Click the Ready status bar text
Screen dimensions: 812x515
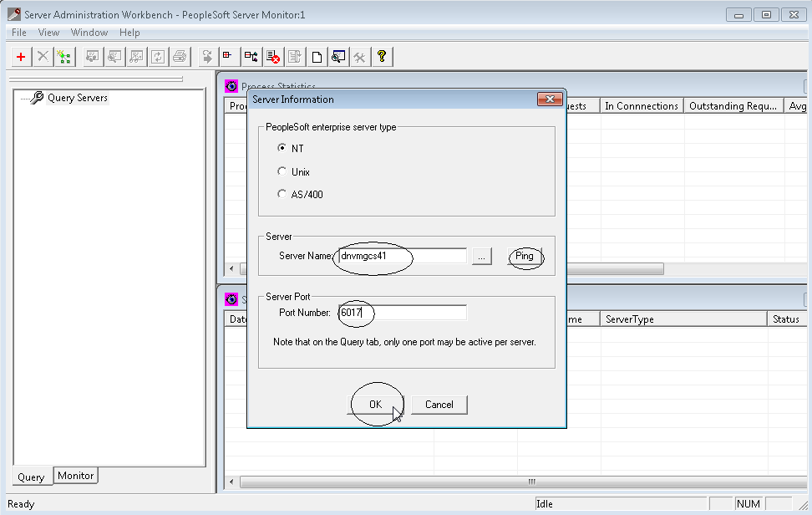coord(21,504)
